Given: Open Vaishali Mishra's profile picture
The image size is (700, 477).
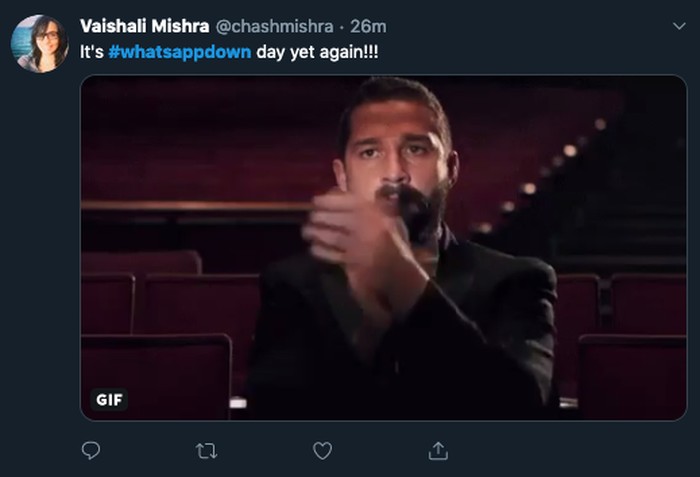Looking at the screenshot, I should coord(39,43).
